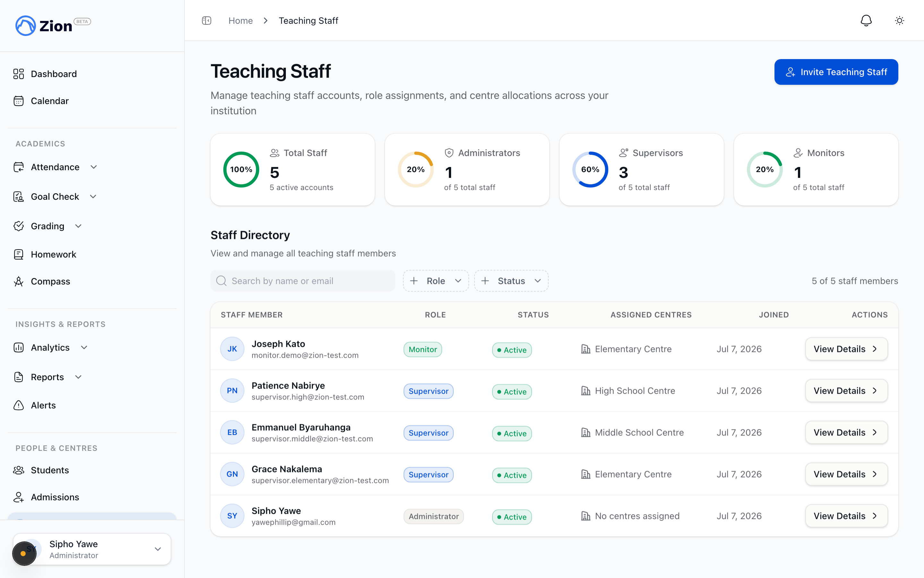The image size is (924, 578).
Task: Click the Compass icon in sidebar
Action: [x=18, y=281]
